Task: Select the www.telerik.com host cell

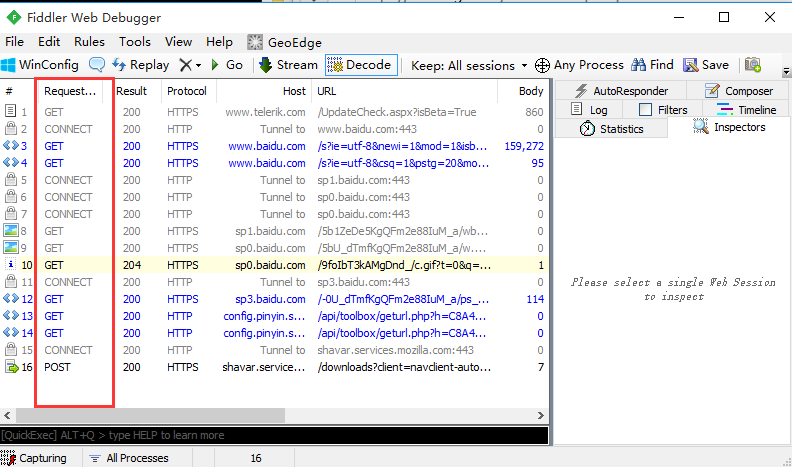Action: click(x=265, y=112)
